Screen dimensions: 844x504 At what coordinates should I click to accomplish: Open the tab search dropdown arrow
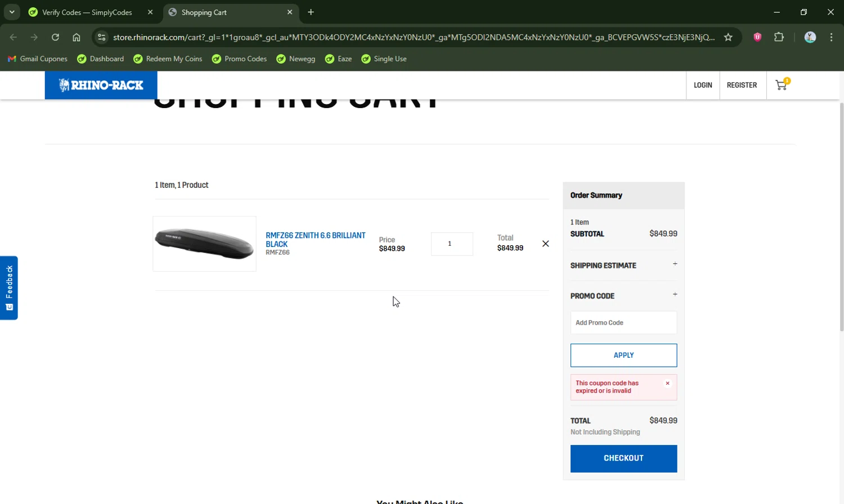click(x=12, y=12)
